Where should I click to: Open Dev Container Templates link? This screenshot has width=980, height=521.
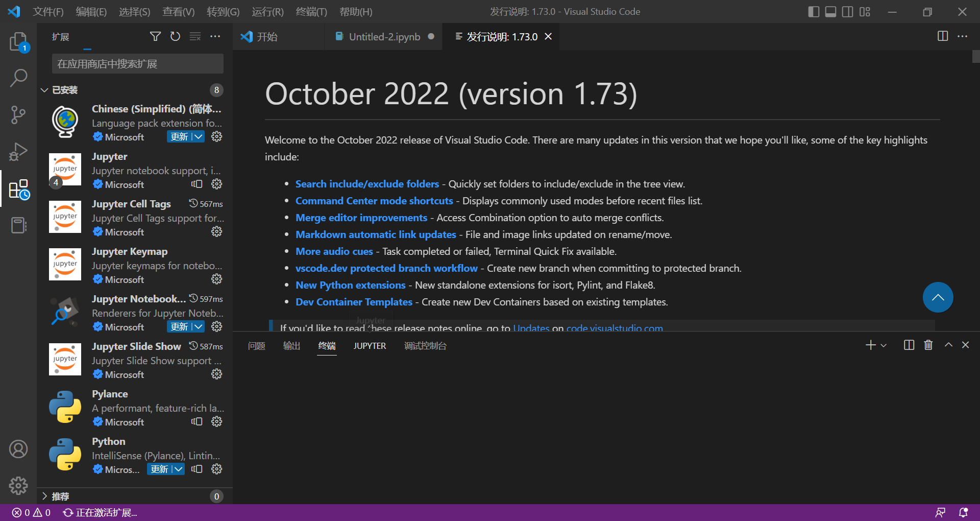point(354,302)
